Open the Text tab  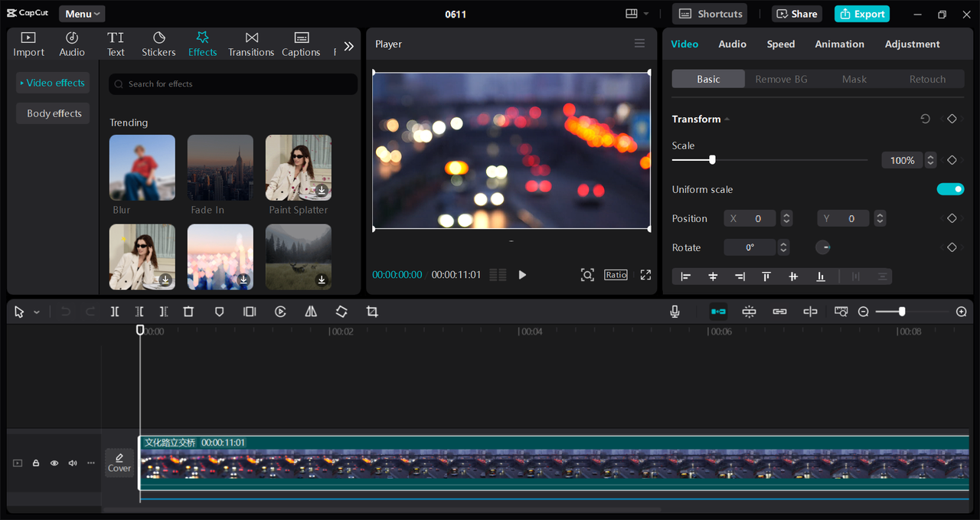point(116,44)
